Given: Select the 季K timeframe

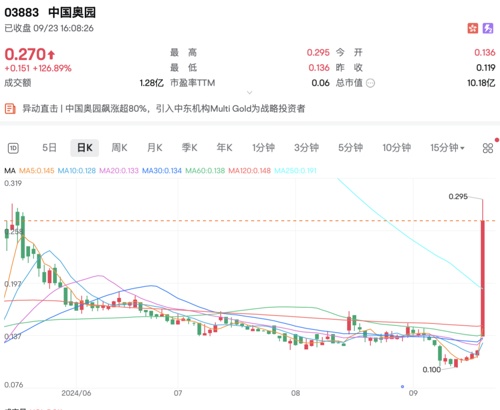Looking at the screenshot, I should click(189, 148).
